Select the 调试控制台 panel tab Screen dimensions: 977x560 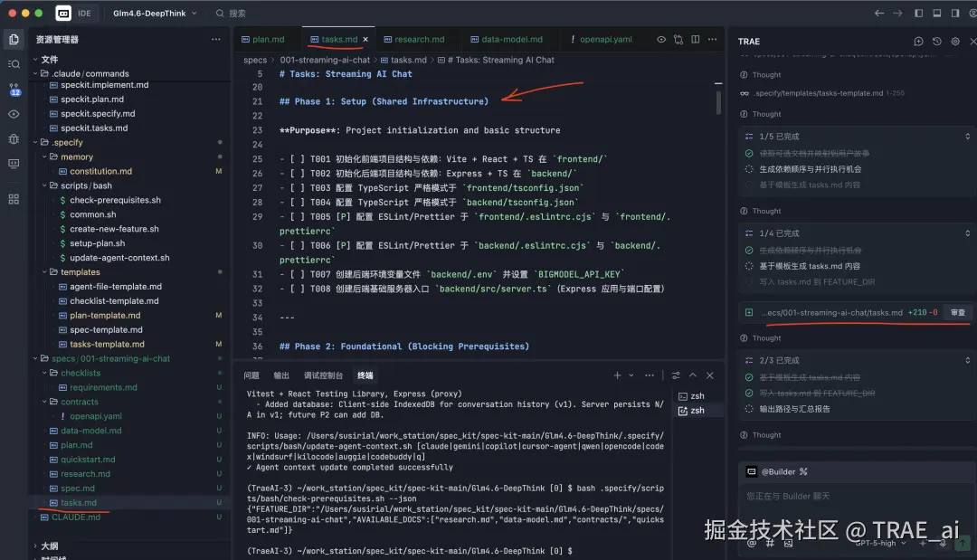click(x=323, y=375)
